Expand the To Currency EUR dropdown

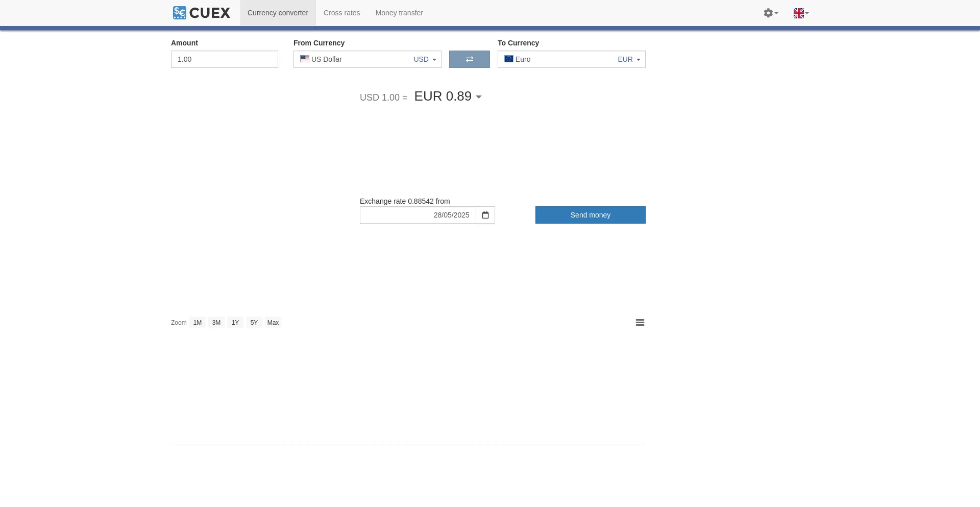click(572, 59)
